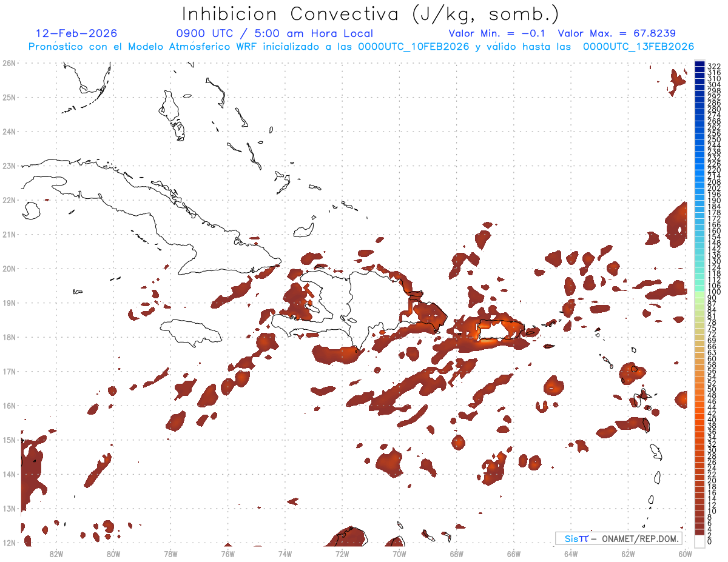Click the 322 label on the color scale
Viewport: 728px width, 562px height.
coord(714,66)
